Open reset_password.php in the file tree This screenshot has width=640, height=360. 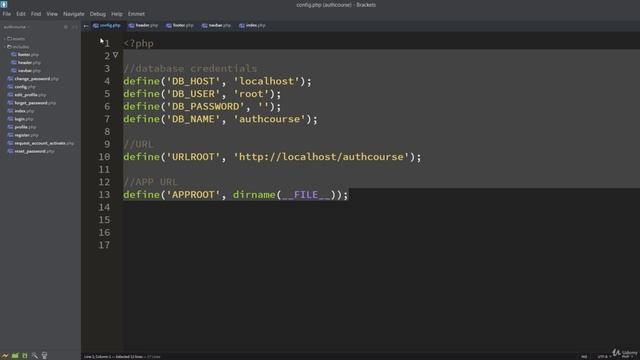31,151
